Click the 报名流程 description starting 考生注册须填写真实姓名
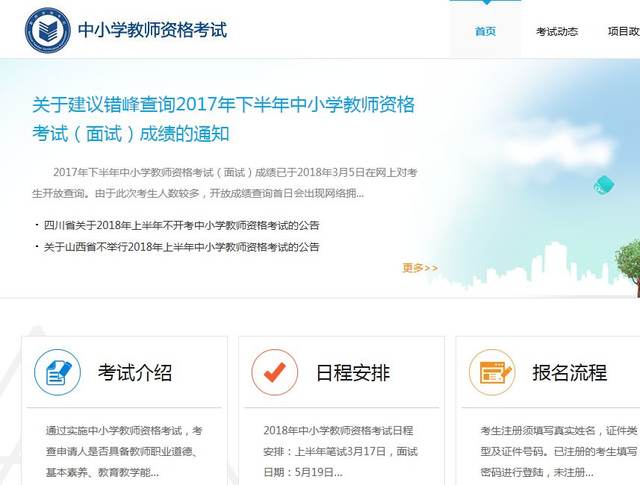The width and height of the screenshot is (640, 485). click(x=559, y=452)
